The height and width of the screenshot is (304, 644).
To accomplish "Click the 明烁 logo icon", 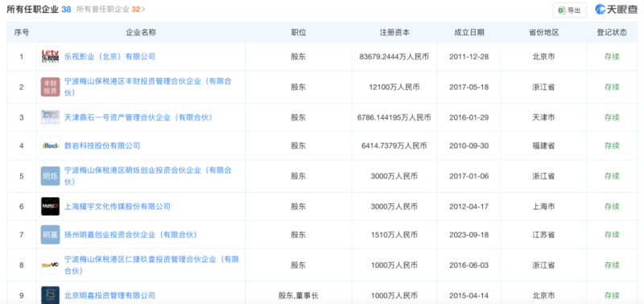I will 50,176.
